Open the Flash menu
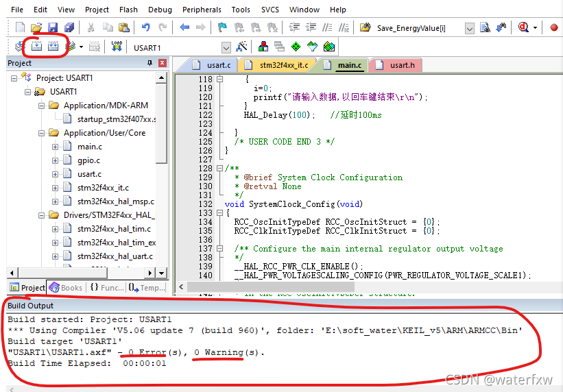The image size is (563, 392). (128, 10)
